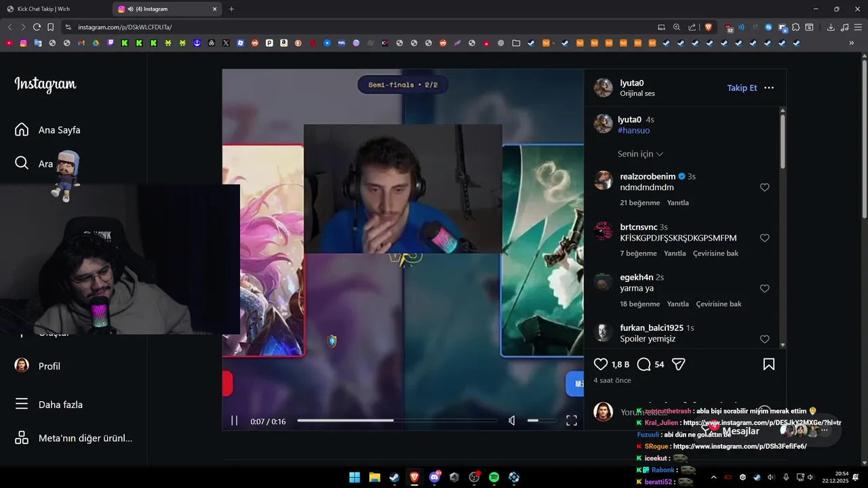868x488 pixels.
Task: Like egekh4n's comment
Action: [764, 288]
